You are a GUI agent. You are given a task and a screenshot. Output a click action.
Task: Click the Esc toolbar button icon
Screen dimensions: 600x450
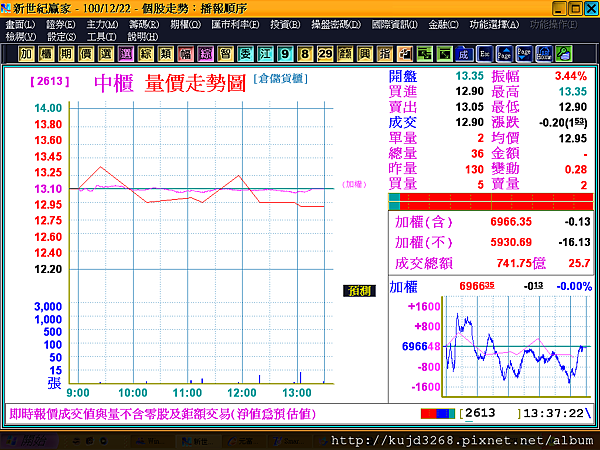pyautogui.click(x=484, y=54)
